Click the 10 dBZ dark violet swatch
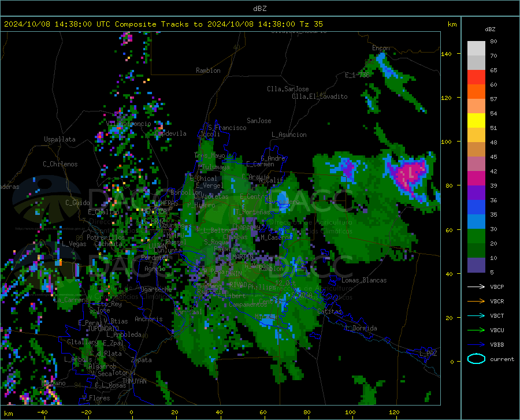This screenshot has height=420, width=520. pos(476,265)
